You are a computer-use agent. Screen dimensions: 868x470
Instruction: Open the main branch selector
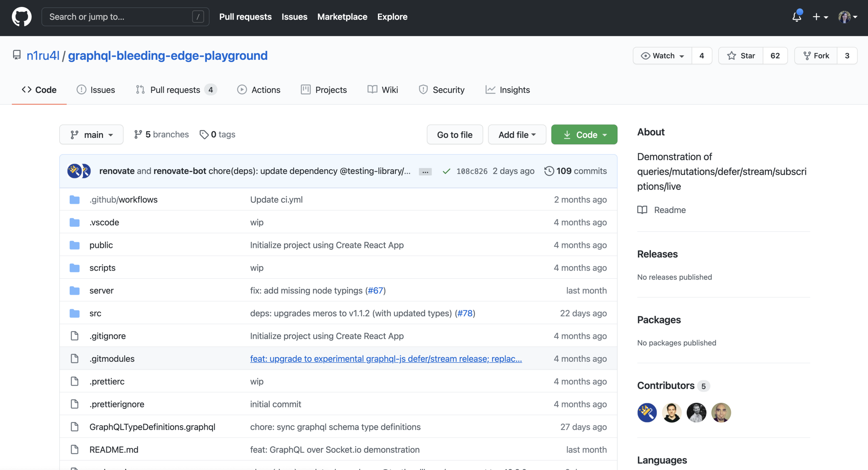[x=91, y=135]
